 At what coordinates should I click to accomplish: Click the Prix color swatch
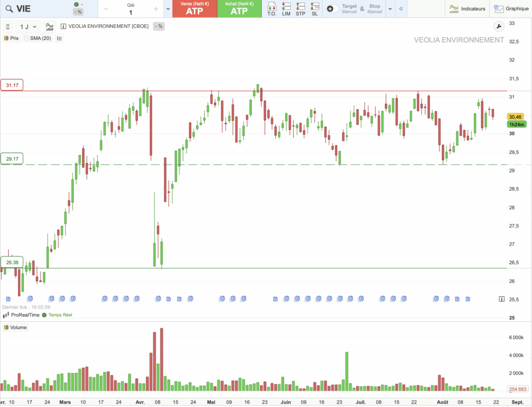7,38
